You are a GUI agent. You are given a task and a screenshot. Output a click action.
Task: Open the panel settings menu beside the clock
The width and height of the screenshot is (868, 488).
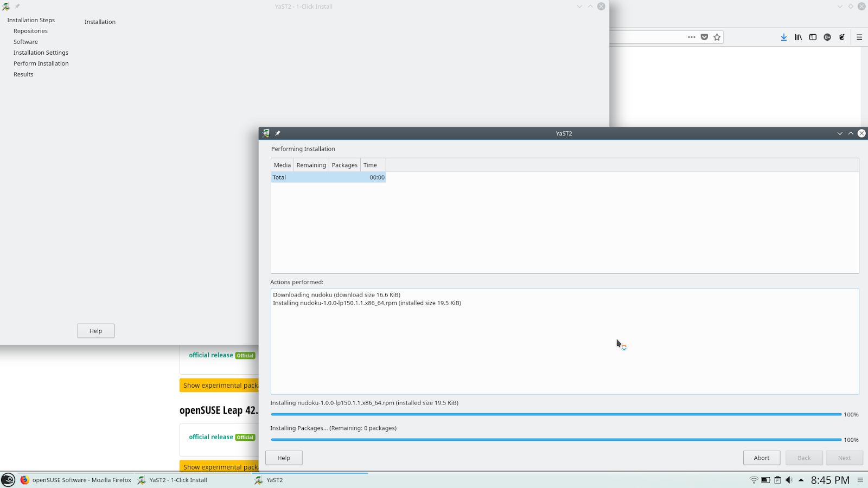860,480
